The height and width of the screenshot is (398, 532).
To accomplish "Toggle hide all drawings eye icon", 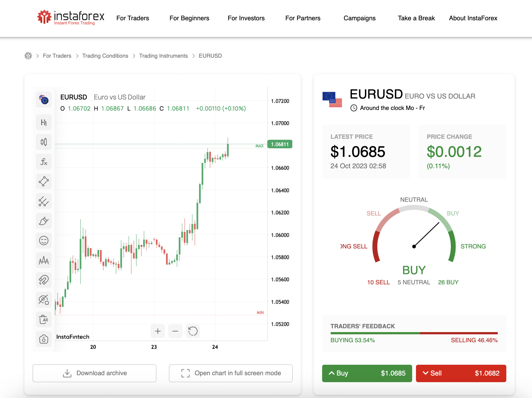I will pos(44,300).
